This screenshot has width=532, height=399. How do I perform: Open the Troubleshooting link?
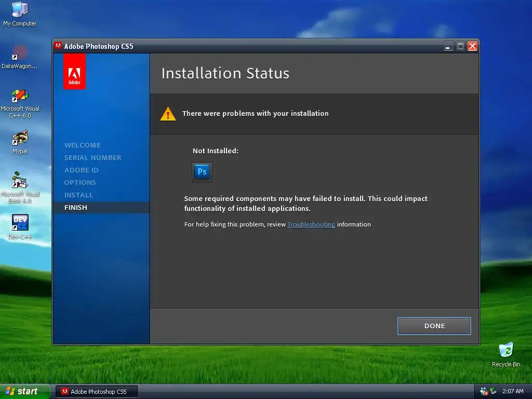[x=311, y=224]
